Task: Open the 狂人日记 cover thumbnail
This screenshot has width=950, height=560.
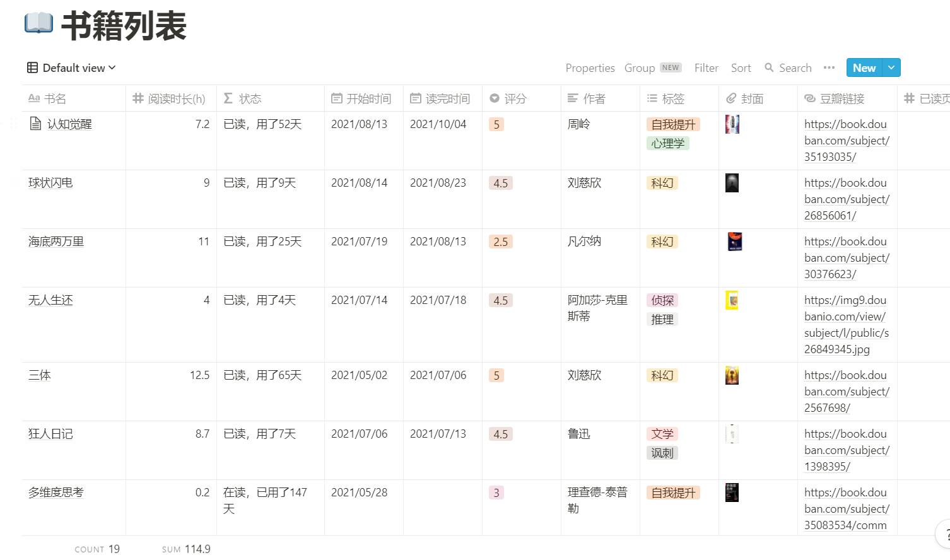Action: (x=732, y=434)
